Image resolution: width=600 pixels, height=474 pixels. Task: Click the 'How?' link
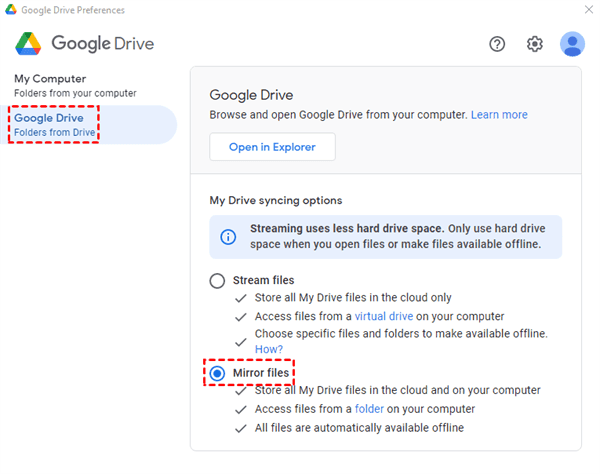[269, 349]
